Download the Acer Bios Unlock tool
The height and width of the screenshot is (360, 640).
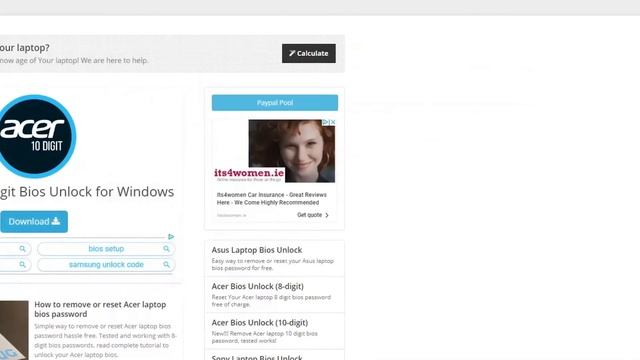tap(34, 222)
